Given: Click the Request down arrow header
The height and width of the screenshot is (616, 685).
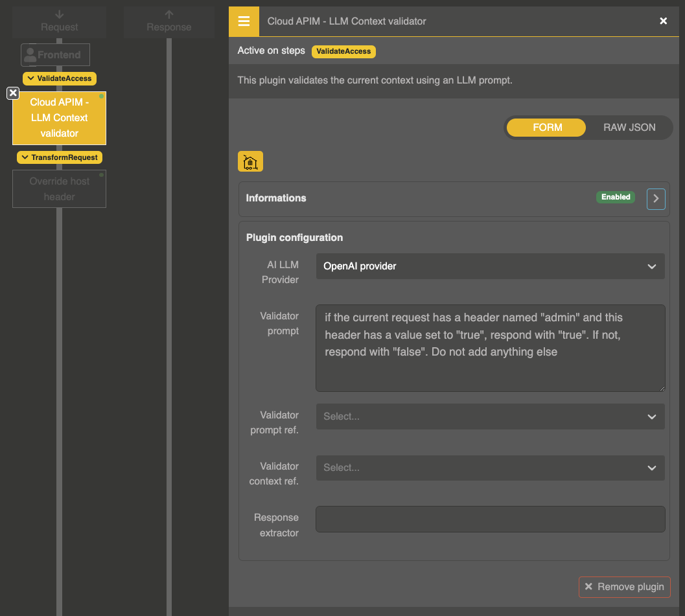Looking at the screenshot, I should 59,21.
